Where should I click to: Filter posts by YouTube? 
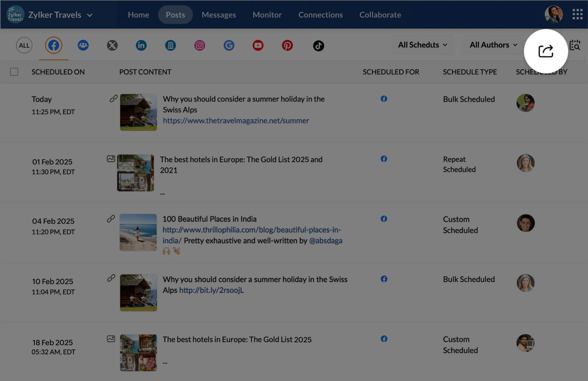(x=258, y=45)
